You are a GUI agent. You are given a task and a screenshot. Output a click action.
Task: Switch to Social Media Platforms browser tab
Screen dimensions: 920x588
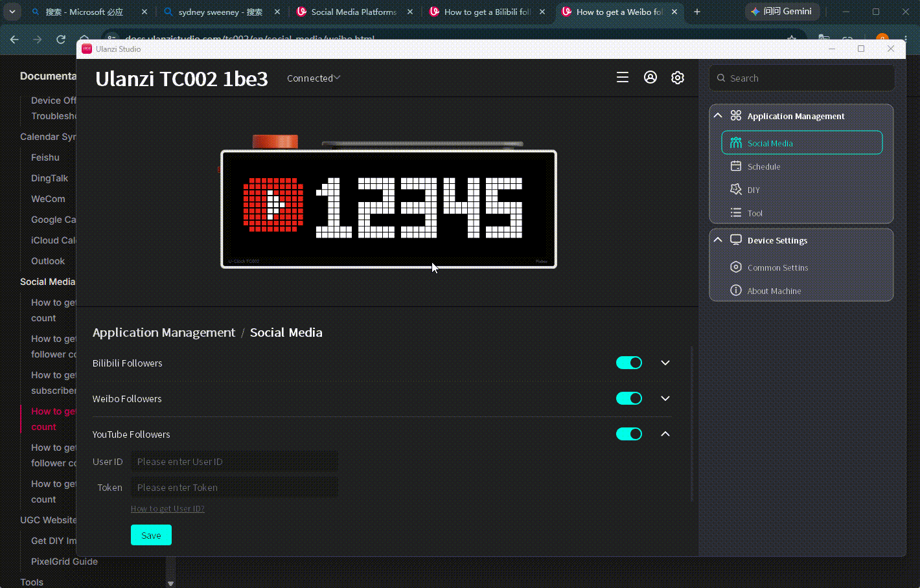tap(354, 12)
